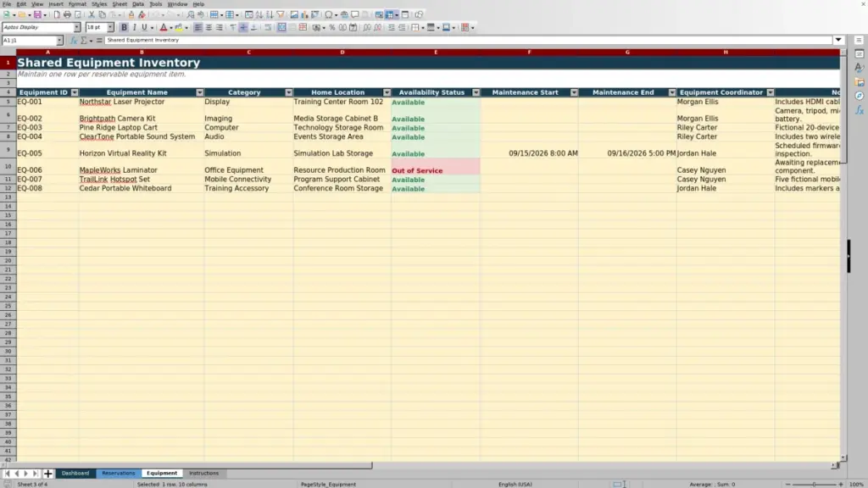Open Equipment Coordinator filter dropdown
Viewport: 868px width, 488px height.
tap(771, 92)
